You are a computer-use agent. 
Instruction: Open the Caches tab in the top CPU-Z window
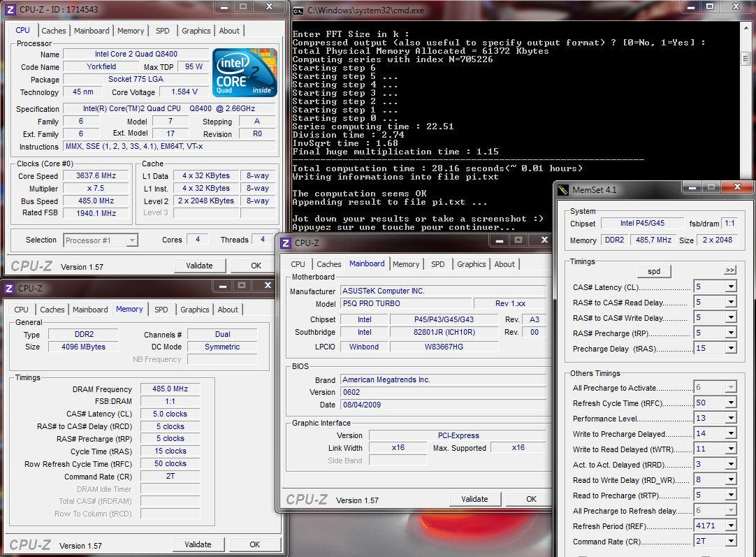click(x=54, y=30)
